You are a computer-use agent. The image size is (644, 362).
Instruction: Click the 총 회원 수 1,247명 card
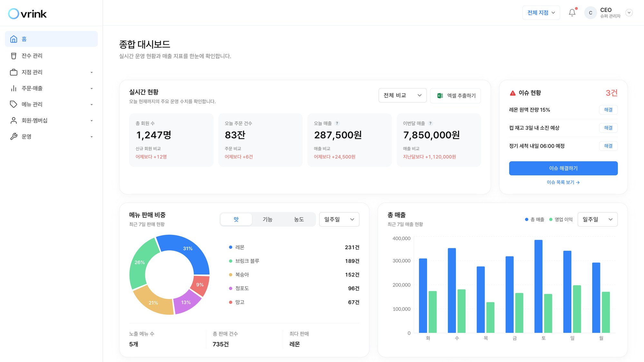(171, 140)
